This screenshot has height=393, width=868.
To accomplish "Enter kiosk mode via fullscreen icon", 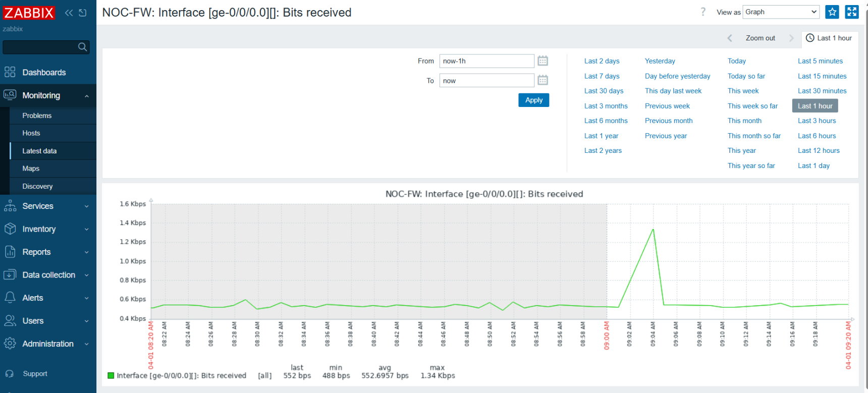I will 852,12.
